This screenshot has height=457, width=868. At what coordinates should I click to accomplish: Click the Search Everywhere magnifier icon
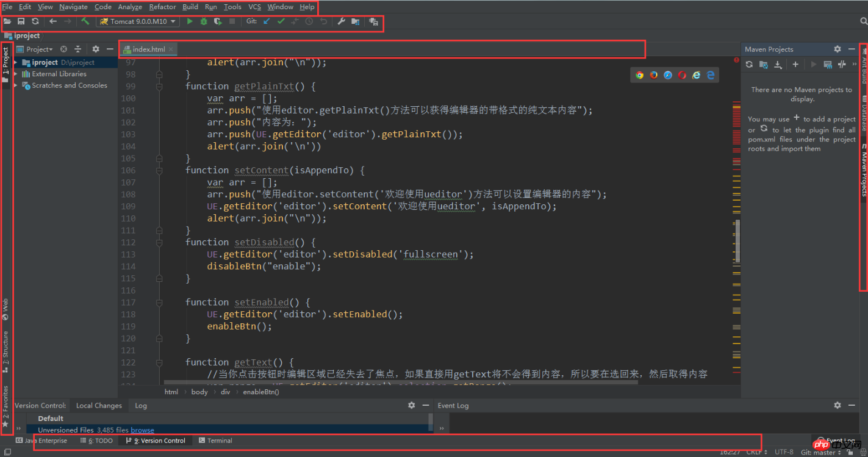click(863, 21)
